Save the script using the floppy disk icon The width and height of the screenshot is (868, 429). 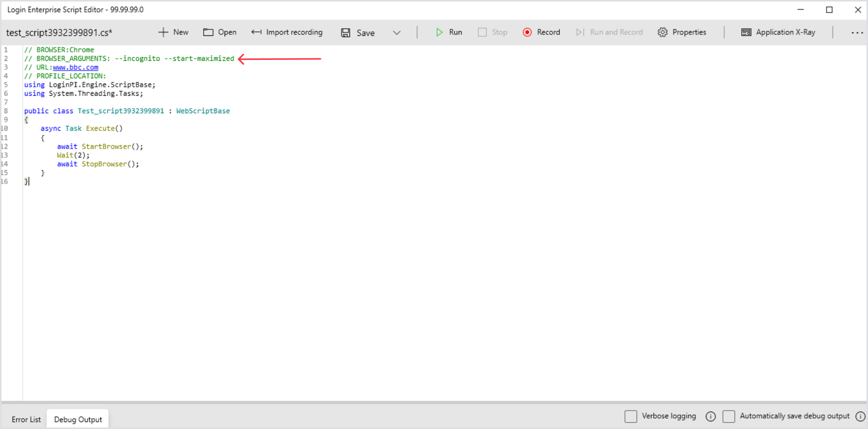pos(345,33)
